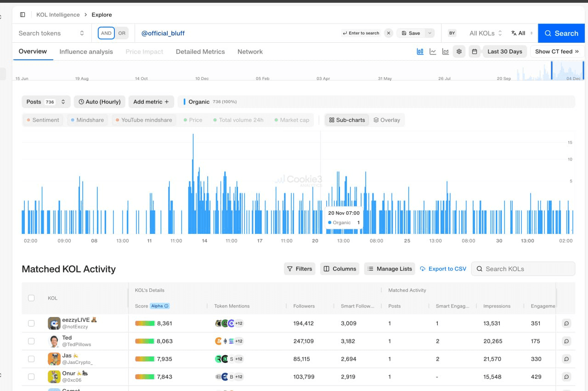Click the timeline range selection handle
This screenshot has width=588, height=391.
pyautogui.click(x=552, y=71)
